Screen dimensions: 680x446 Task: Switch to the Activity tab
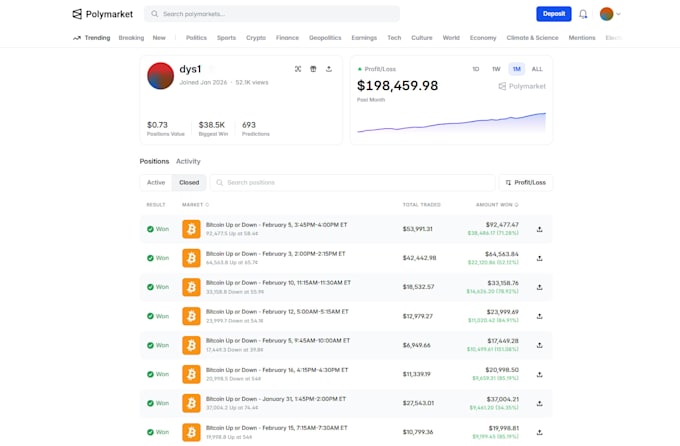(x=188, y=161)
